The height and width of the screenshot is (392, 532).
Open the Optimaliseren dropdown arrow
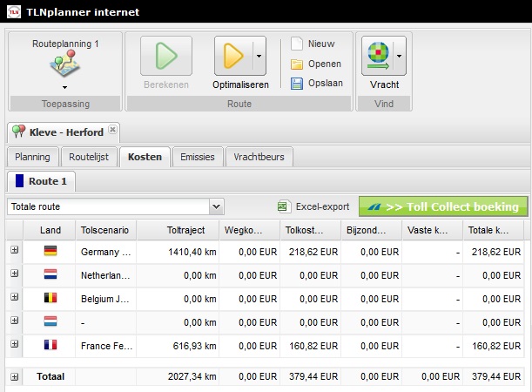click(x=259, y=57)
